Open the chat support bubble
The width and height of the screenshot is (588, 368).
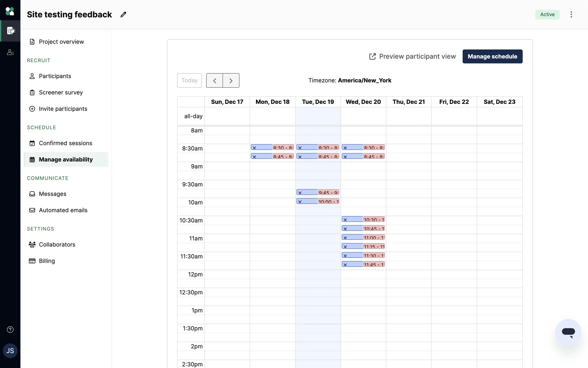click(568, 332)
